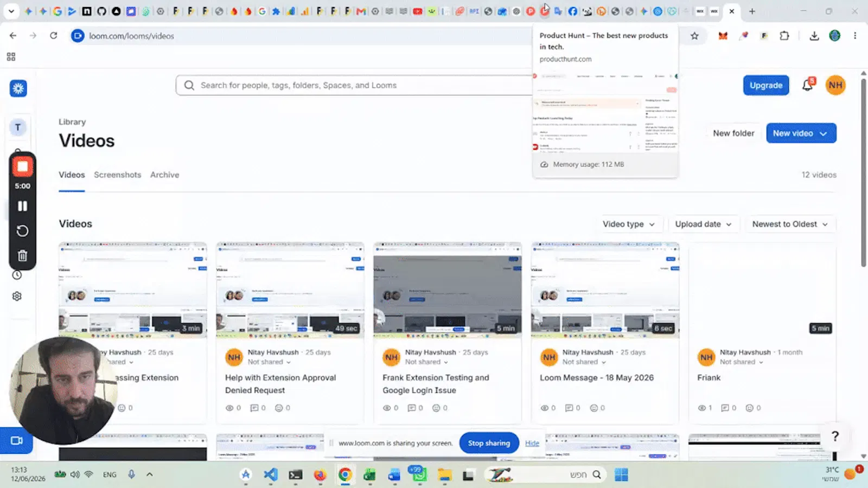Expand Not shared dropdown on Help with Extension card

click(269, 362)
